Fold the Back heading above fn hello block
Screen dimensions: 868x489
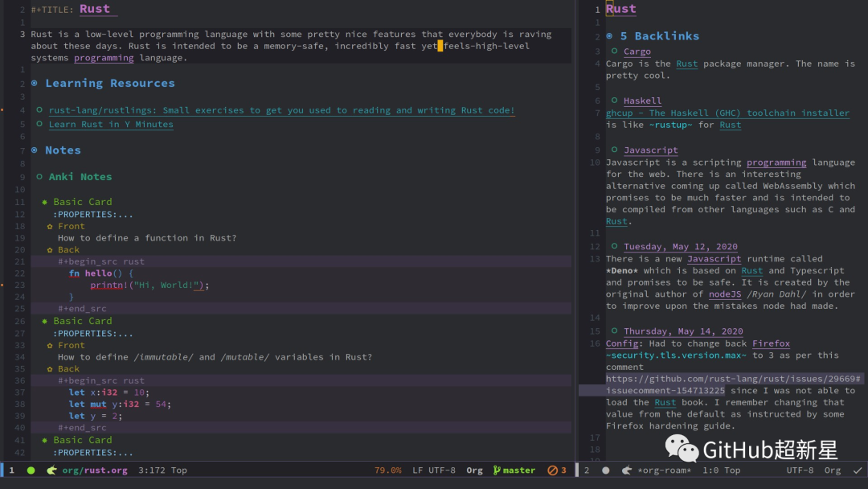click(50, 250)
